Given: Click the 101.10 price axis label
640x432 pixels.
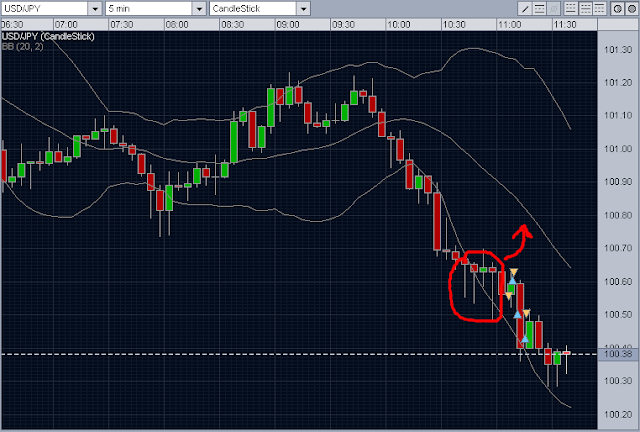Looking at the screenshot, I should coord(618,116).
